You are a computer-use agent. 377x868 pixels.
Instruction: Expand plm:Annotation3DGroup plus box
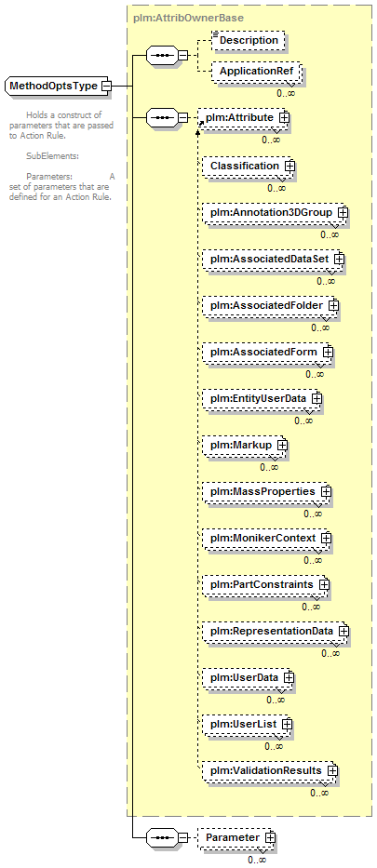tap(343, 212)
